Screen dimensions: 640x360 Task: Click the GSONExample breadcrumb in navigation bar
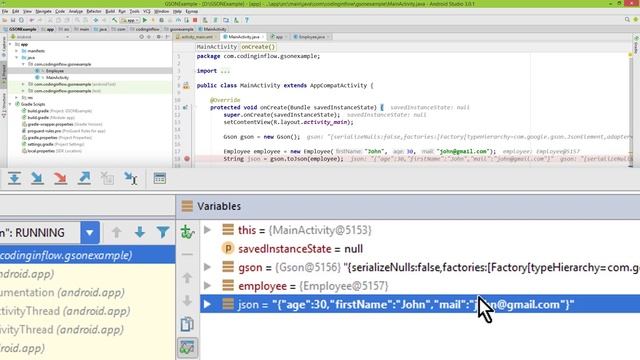click(20, 29)
